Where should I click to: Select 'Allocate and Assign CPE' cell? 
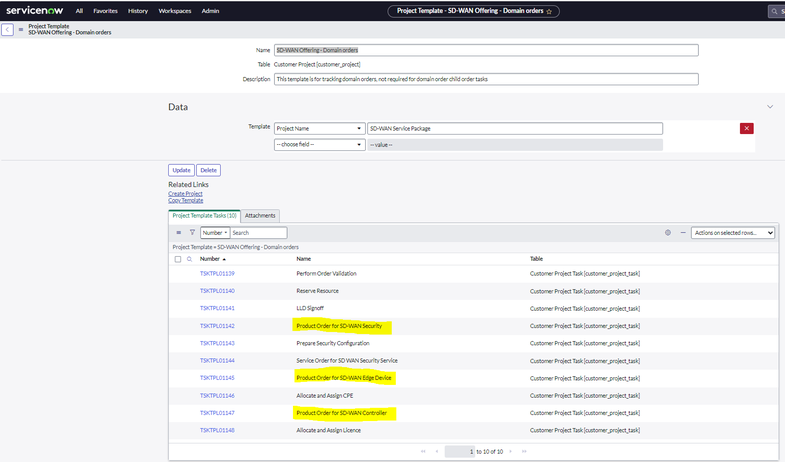click(325, 395)
